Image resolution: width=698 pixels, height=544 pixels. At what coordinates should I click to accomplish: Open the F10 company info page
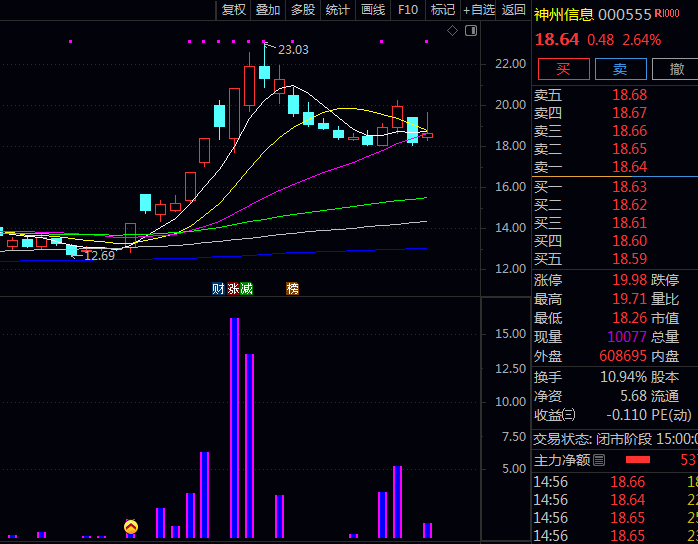coord(408,10)
